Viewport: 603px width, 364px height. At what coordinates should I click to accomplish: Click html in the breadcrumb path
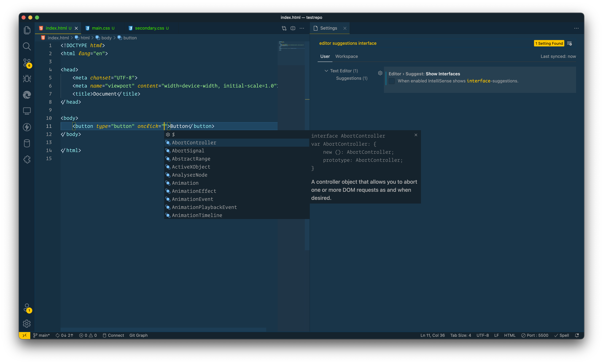pos(85,38)
